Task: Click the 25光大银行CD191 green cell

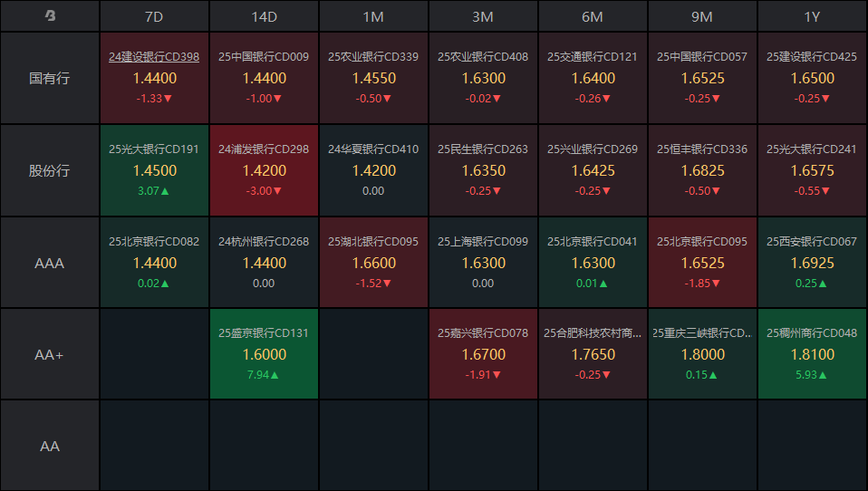Action: click(154, 170)
